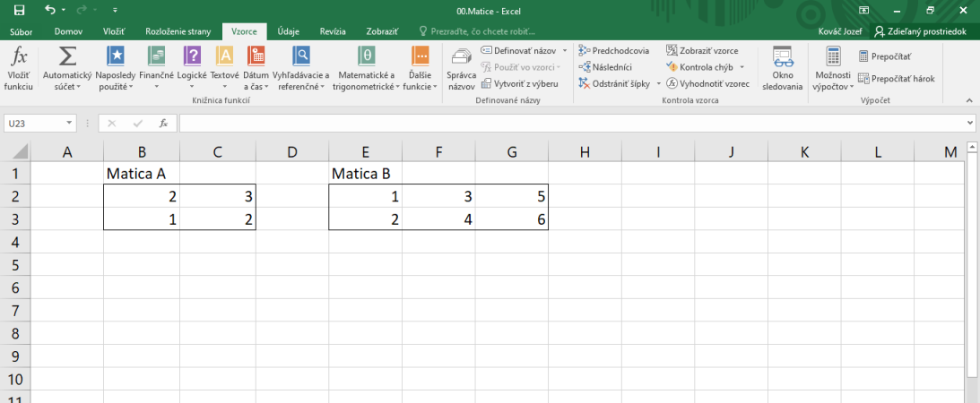The width and height of the screenshot is (980, 403).
Task: Open the Súbor menu tab
Action: (21, 31)
